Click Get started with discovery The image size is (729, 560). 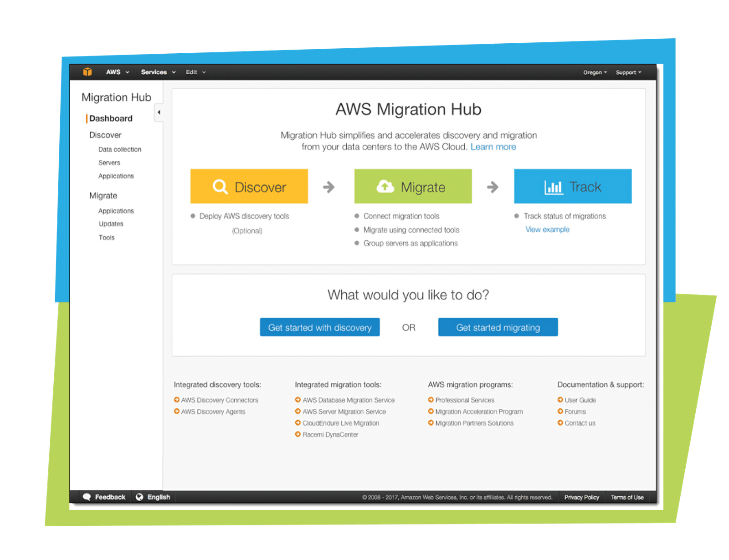pos(319,327)
